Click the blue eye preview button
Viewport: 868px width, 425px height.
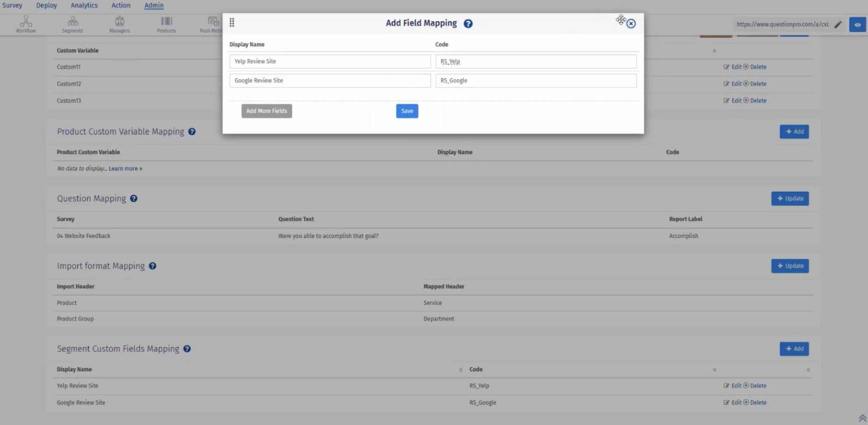pyautogui.click(x=857, y=25)
